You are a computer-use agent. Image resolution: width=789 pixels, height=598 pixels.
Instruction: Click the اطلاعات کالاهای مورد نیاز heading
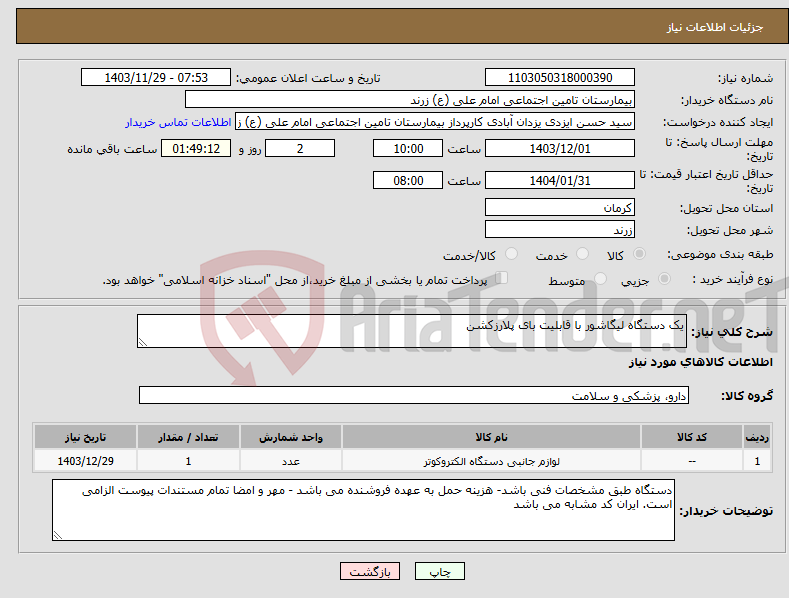pos(700,362)
